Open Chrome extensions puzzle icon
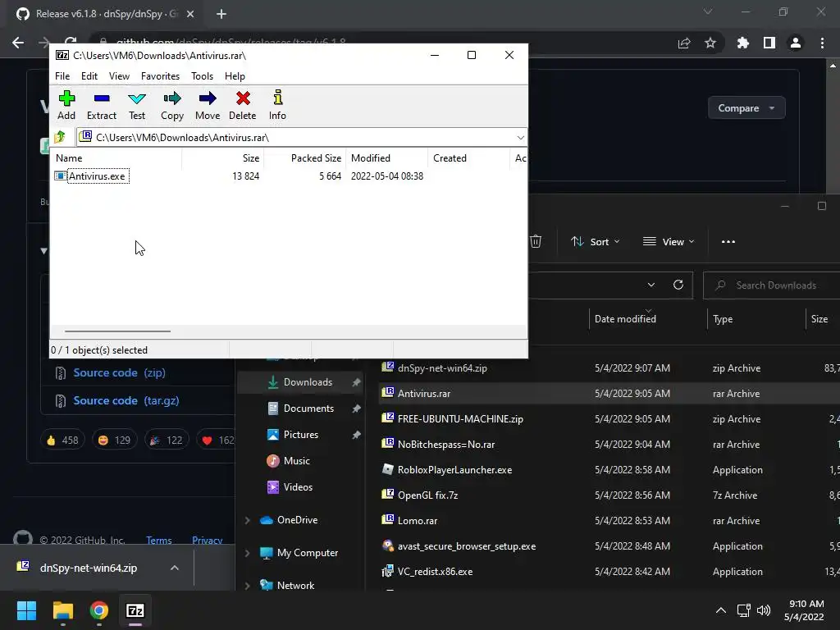 tap(743, 43)
